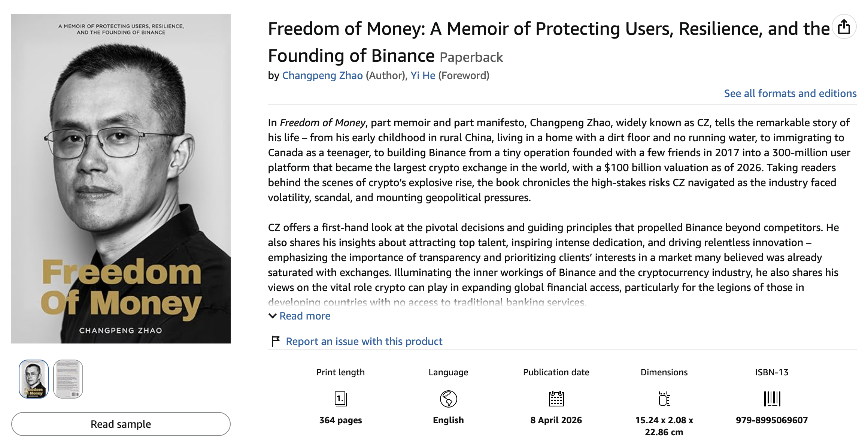The height and width of the screenshot is (445, 868).
Task: Click the language globe icon
Action: [448, 399]
